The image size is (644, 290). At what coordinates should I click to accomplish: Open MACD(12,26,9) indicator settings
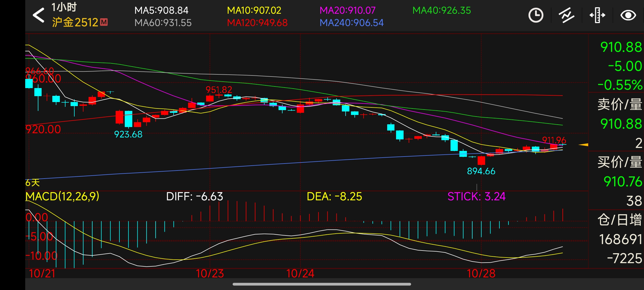pyautogui.click(x=62, y=197)
